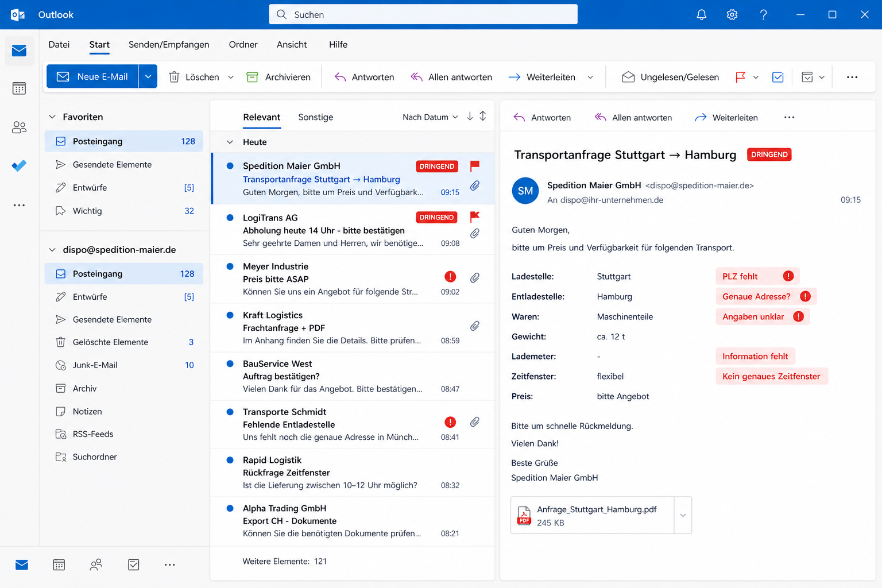Open reading pane more actions ellipsis
This screenshot has height=588, width=882.
coord(789,117)
